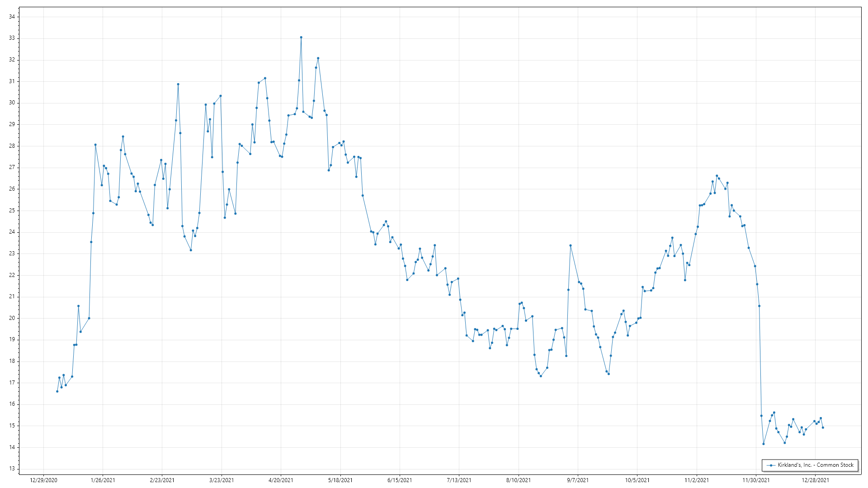Click the 1/26/2021 x-axis date label

click(103, 480)
